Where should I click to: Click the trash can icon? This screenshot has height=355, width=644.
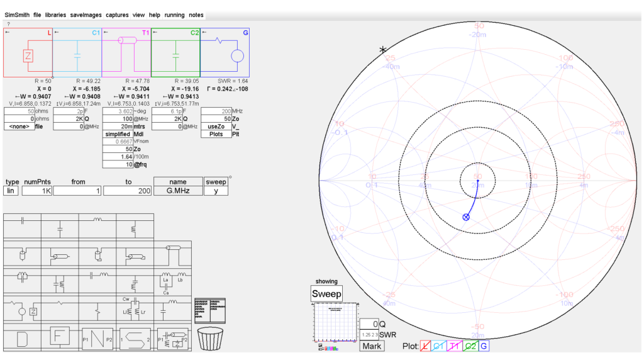pyautogui.click(x=210, y=339)
